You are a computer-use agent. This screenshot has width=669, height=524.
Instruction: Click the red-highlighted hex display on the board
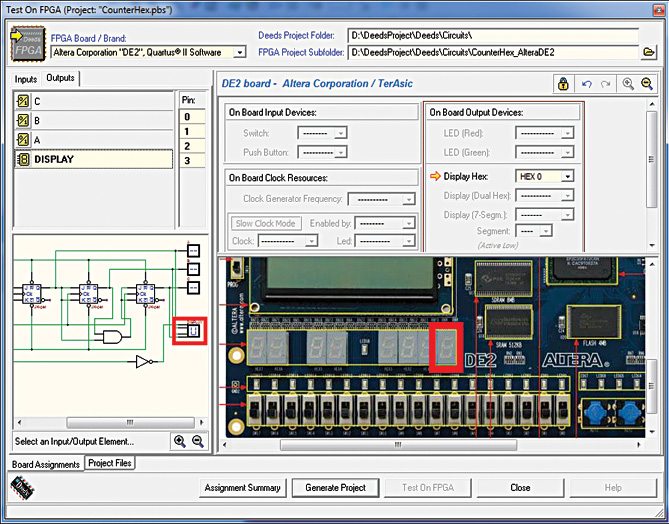coord(446,347)
